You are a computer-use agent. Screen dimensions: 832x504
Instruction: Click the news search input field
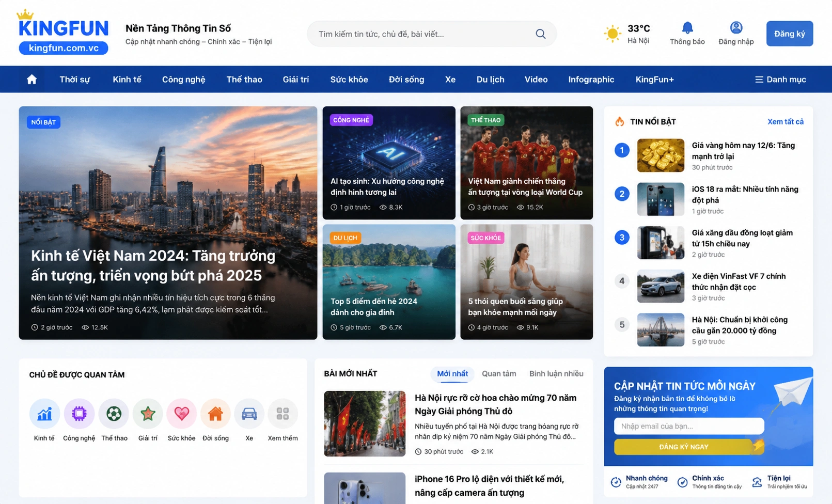432,34
